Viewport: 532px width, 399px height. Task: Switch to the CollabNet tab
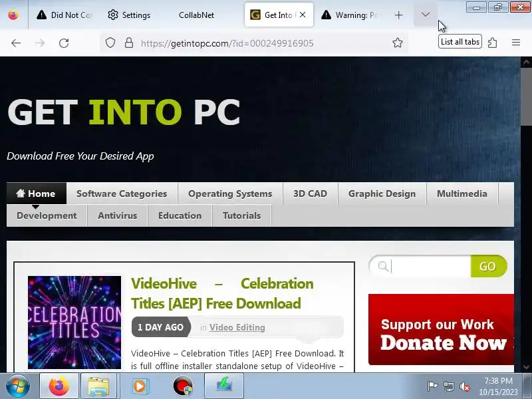pyautogui.click(x=196, y=15)
